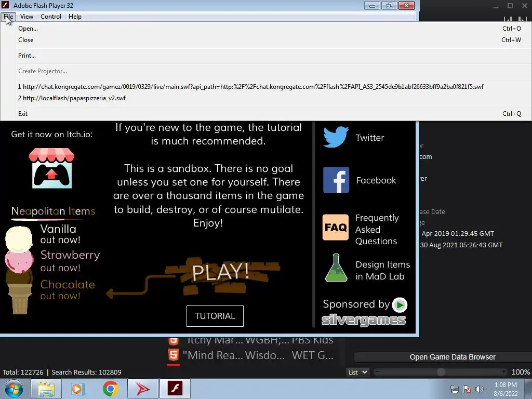Open recent kongregate main.swf entry
532x399 pixels.
pyautogui.click(x=266, y=87)
